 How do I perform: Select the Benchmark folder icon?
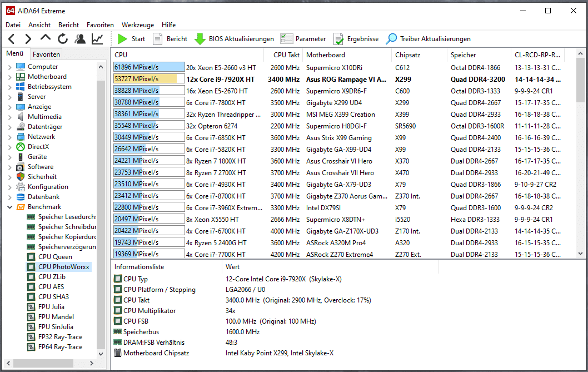[20, 207]
